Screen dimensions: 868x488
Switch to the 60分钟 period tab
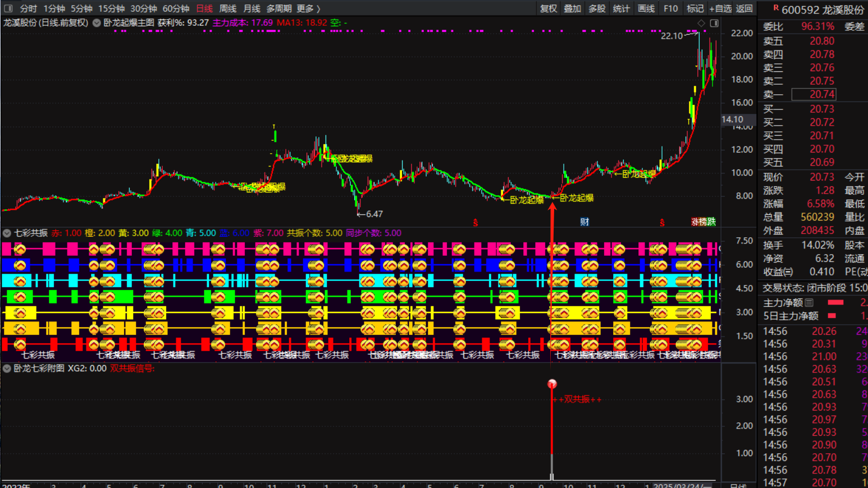(x=176, y=8)
